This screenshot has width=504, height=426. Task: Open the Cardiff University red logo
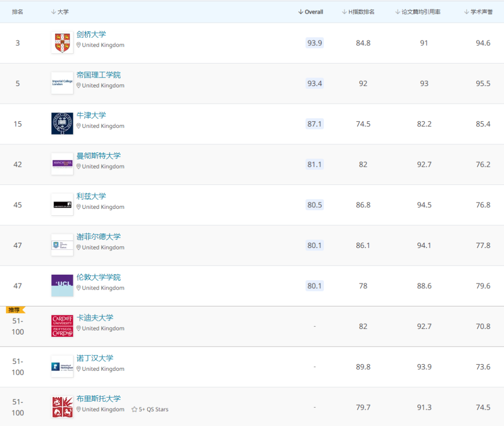click(x=62, y=326)
